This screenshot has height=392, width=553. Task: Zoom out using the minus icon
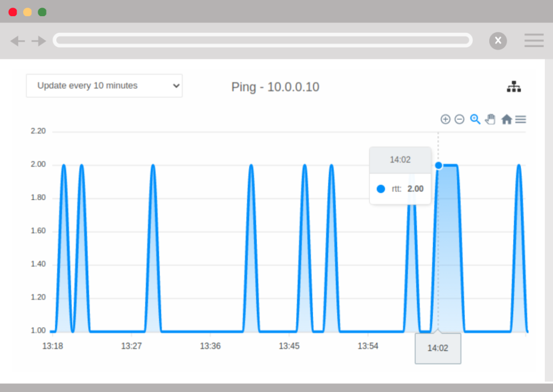coord(460,119)
